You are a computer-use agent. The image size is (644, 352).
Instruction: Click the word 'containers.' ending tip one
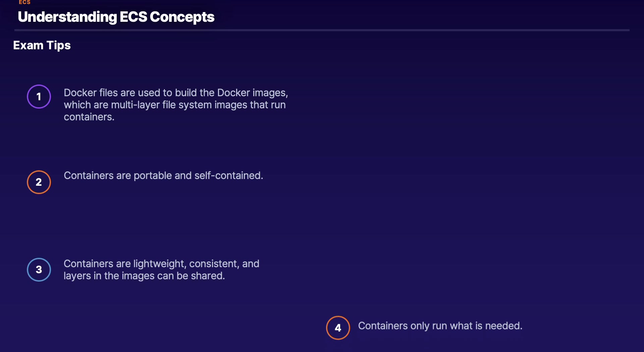[89, 117]
